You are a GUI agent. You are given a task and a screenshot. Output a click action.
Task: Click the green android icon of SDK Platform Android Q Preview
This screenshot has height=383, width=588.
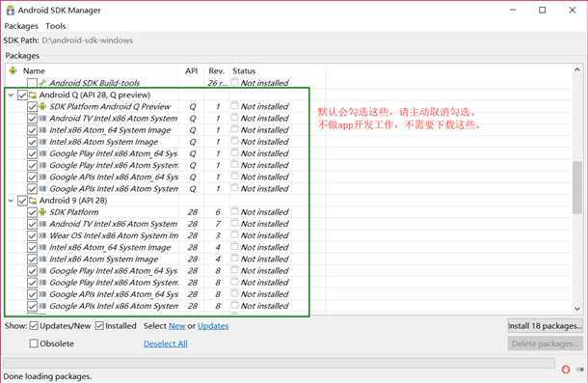coord(42,107)
